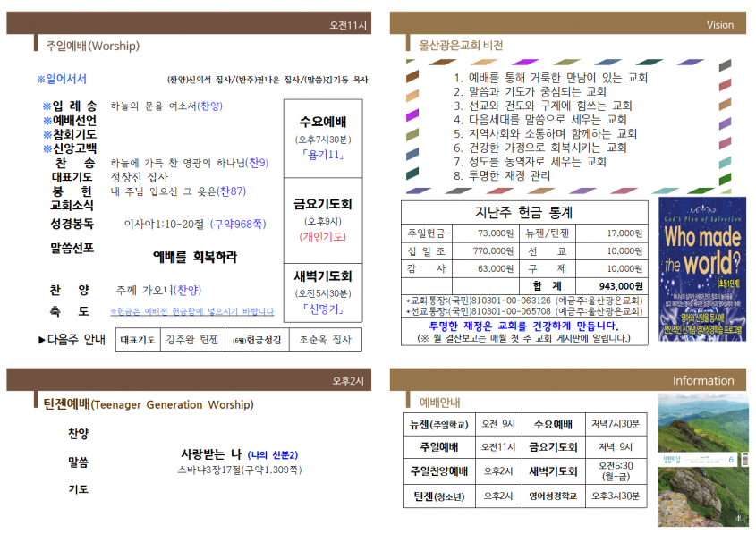Click the mountain ridge photo at top right
This screenshot has height=534, width=756.
click(x=703, y=423)
